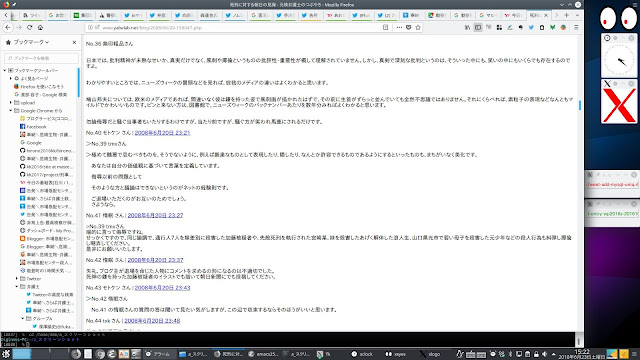Open page actions three-dot menu
640x360 pixels.
(399, 27)
